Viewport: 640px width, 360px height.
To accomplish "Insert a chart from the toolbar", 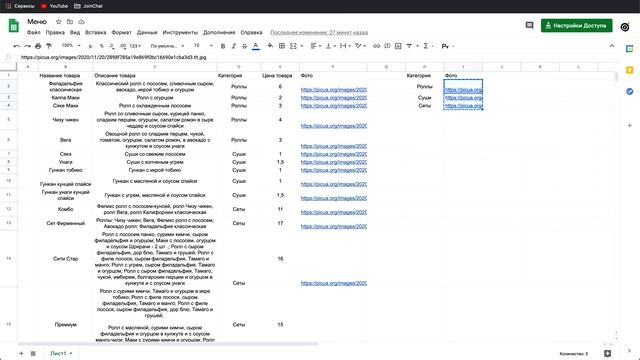I will [398, 46].
